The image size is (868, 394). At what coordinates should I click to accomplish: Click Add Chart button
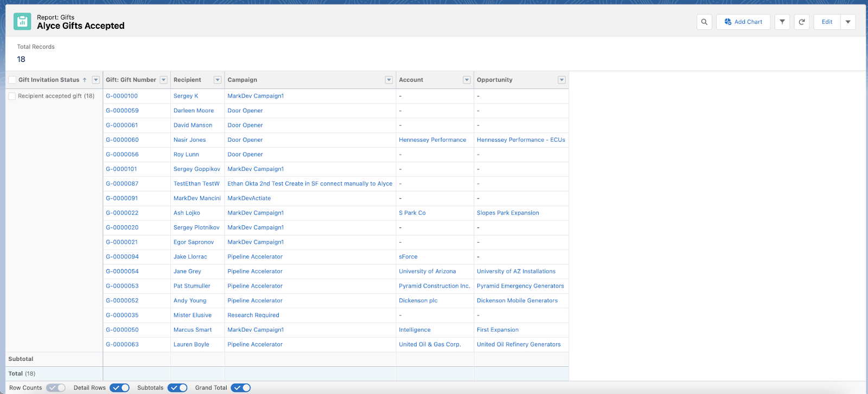point(743,22)
